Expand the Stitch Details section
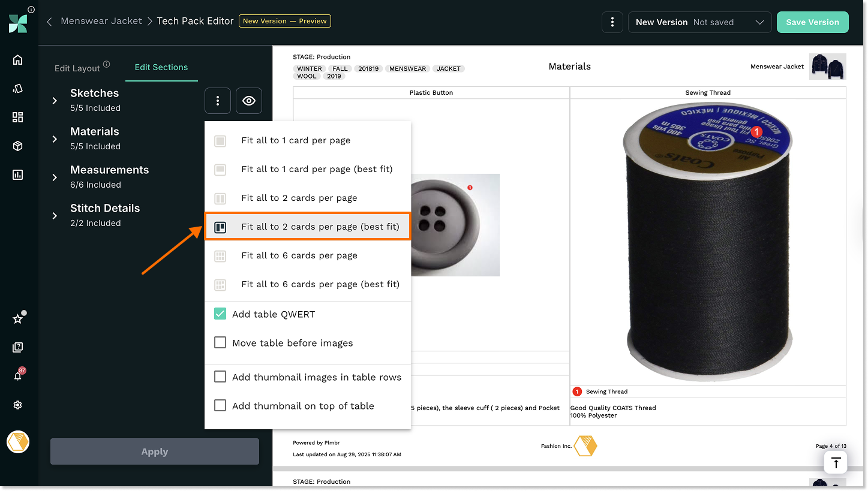868x491 pixels. pos(55,216)
